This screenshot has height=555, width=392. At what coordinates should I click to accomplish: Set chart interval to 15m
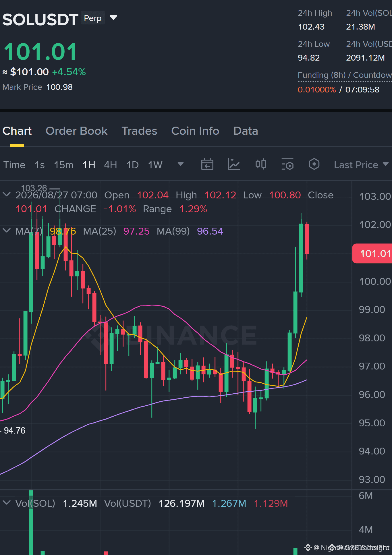click(64, 165)
